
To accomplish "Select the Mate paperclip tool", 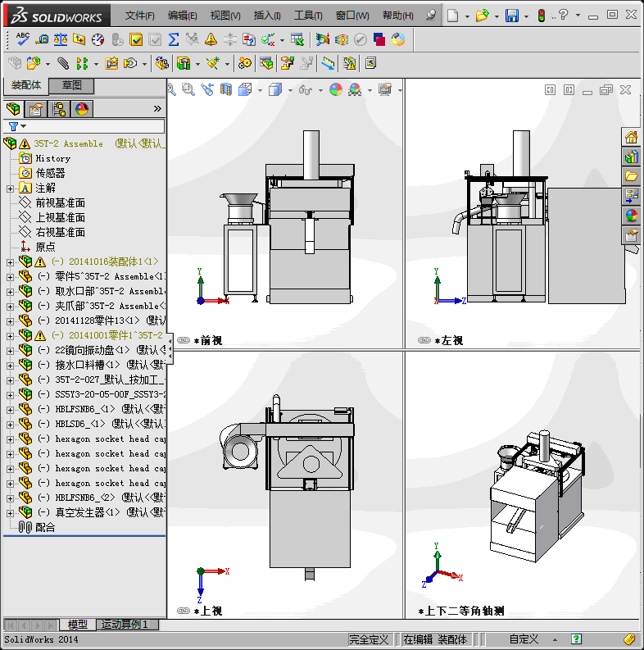I will (x=63, y=63).
